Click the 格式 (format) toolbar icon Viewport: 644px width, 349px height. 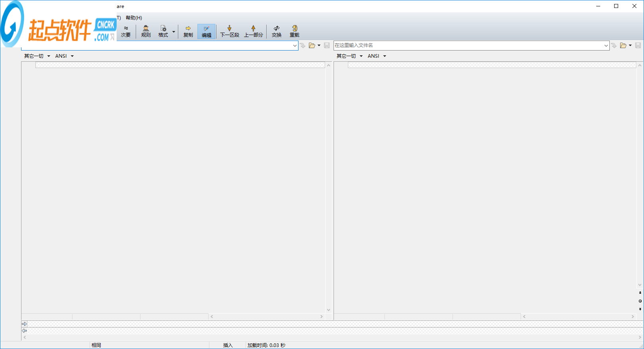tap(163, 31)
